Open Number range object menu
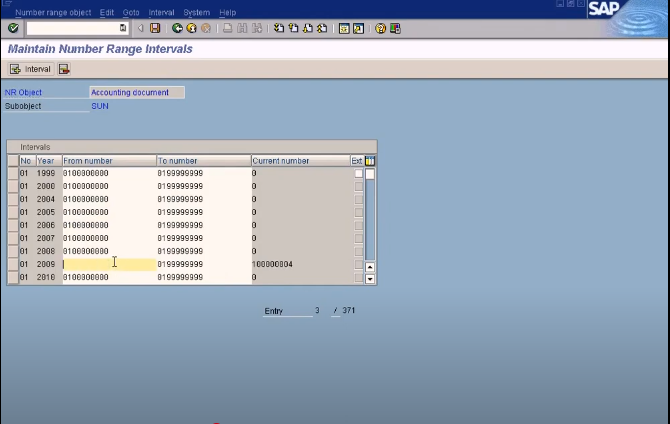Image resolution: width=670 pixels, height=424 pixels. (x=53, y=12)
